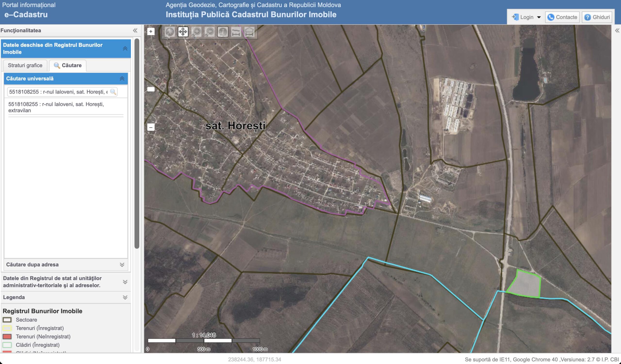Collapse Datele deschise din Registrul Bunurilor Imobile

pyautogui.click(x=125, y=48)
